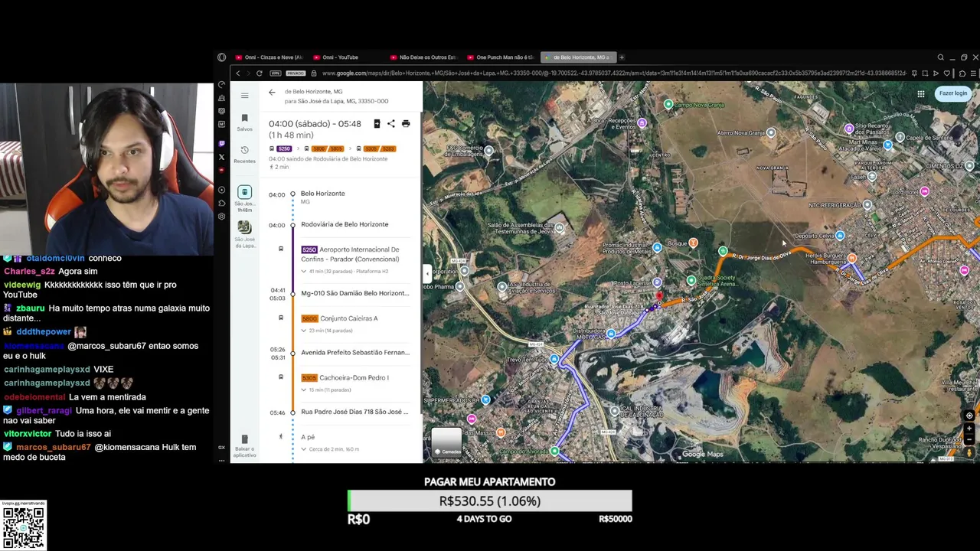This screenshot has height=551, width=980.
Task: Print the directions icon
Action: pyautogui.click(x=406, y=124)
